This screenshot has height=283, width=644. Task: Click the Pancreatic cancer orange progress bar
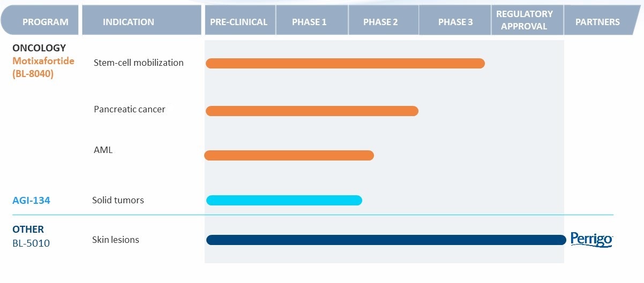coord(312,111)
